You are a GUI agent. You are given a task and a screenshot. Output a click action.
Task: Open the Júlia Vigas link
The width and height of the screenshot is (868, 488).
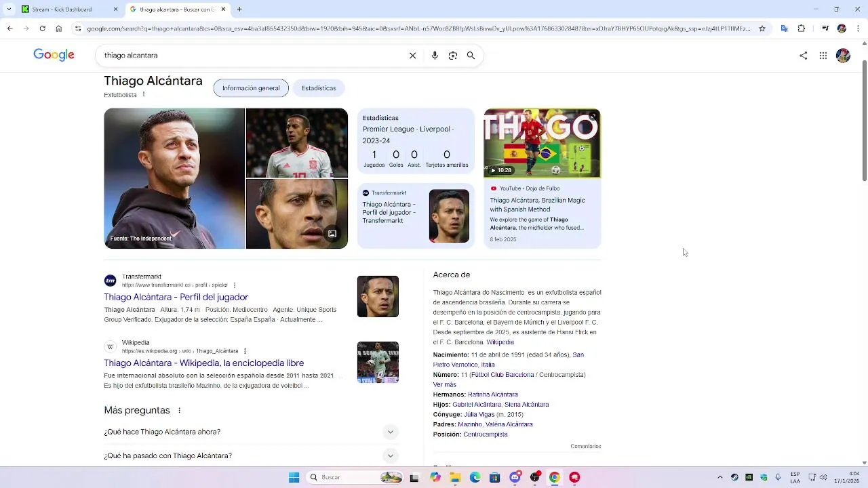pos(478,414)
